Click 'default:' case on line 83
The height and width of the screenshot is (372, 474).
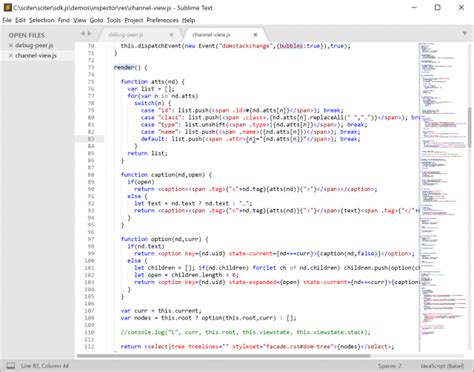[x=153, y=139]
